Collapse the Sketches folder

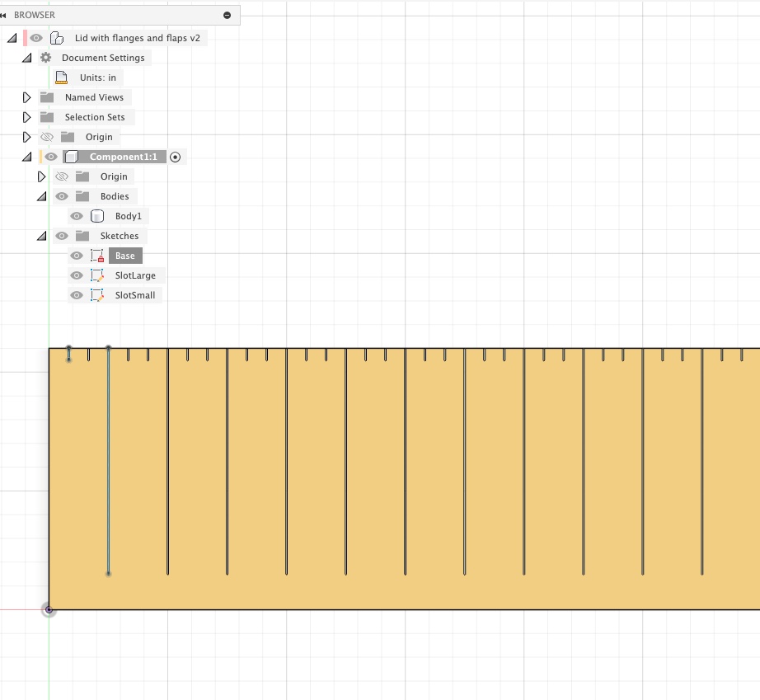[x=41, y=236]
